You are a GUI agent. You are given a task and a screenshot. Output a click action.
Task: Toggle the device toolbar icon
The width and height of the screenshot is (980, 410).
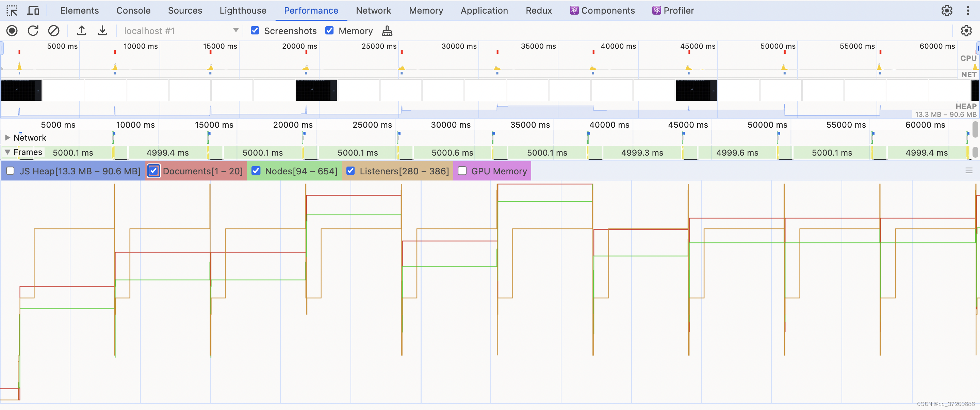[33, 10]
